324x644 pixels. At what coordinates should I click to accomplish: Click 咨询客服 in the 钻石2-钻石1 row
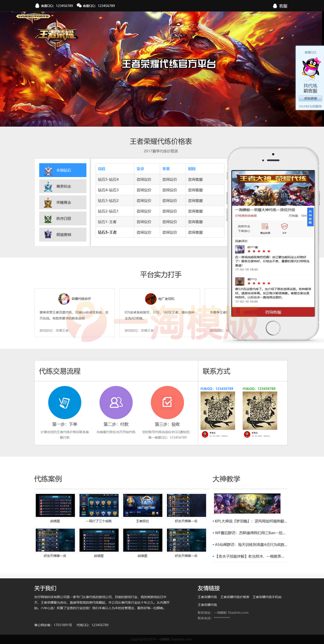[195, 211]
